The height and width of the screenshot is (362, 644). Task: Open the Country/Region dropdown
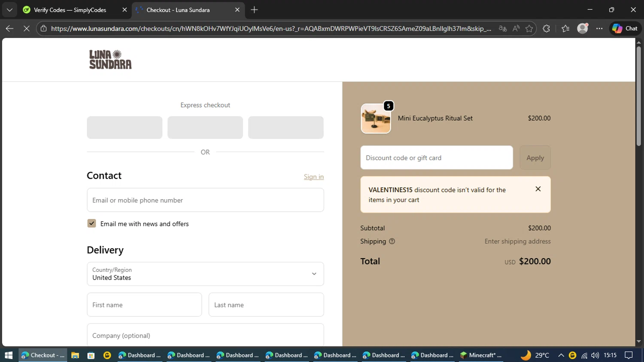(205, 274)
